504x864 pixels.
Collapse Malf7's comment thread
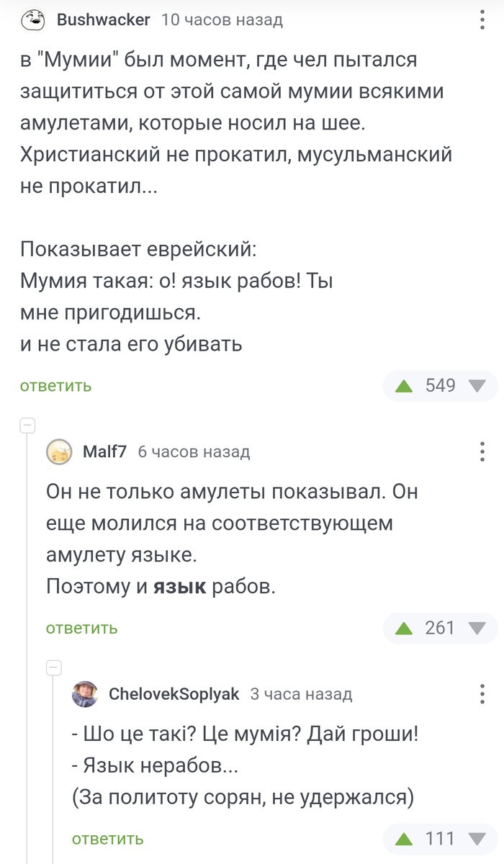pos(27,426)
